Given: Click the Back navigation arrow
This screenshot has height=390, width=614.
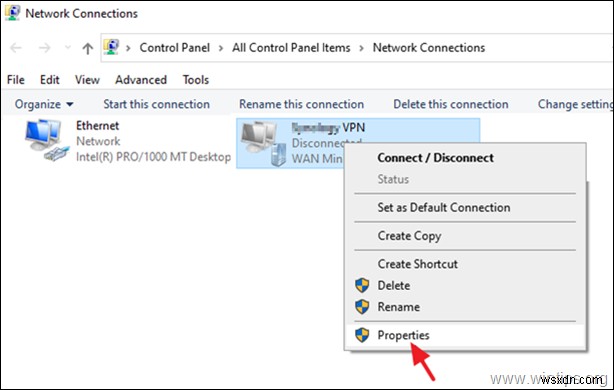Looking at the screenshot, I should click(16, 48).
